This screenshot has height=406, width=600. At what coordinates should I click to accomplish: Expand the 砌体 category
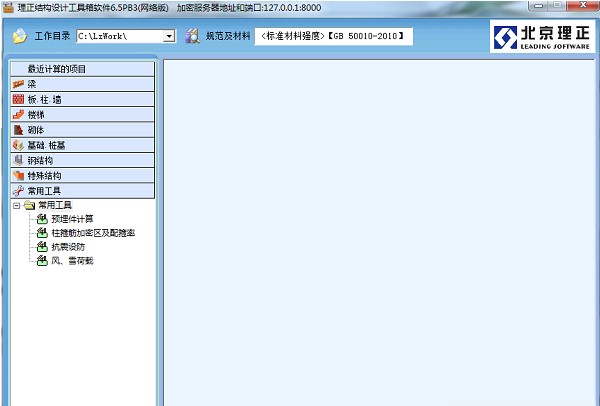tap(83, 130)
